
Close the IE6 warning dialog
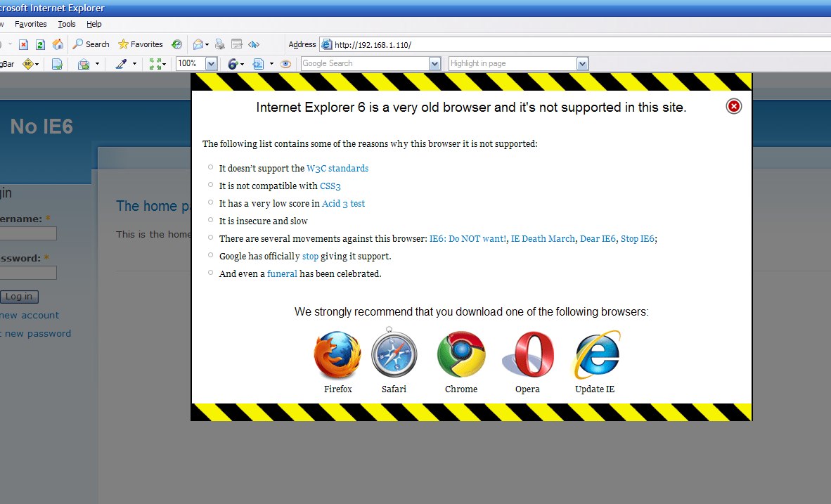(x=733, y=107)
